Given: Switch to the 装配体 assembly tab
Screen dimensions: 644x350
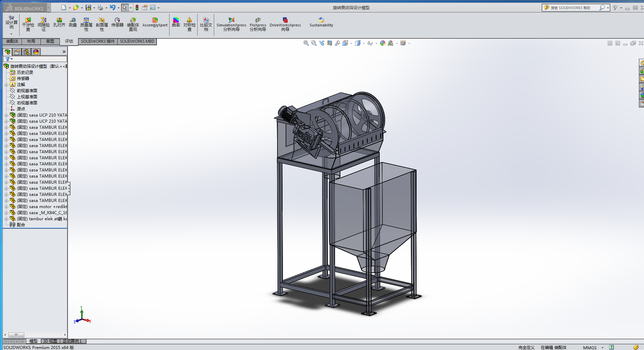Looking at the screenshot, I should 12,41.
